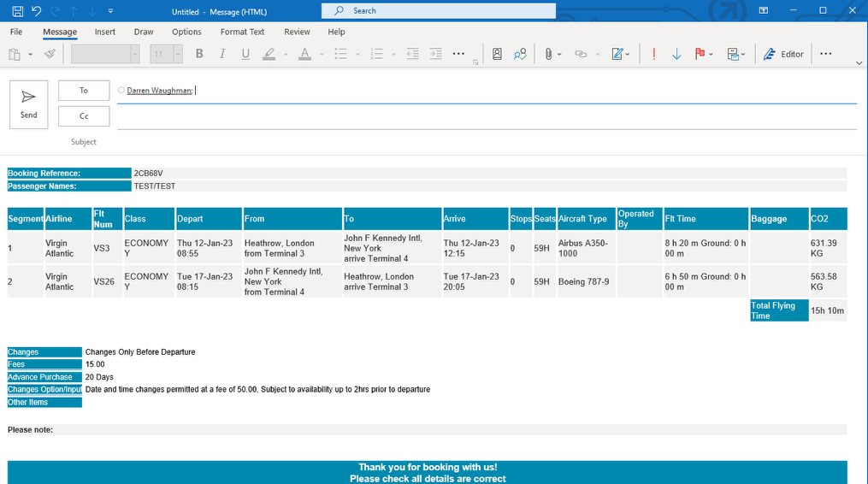868x484 pixels.
Task: Click the Cc recipients button
Action: tap(84, 115)
